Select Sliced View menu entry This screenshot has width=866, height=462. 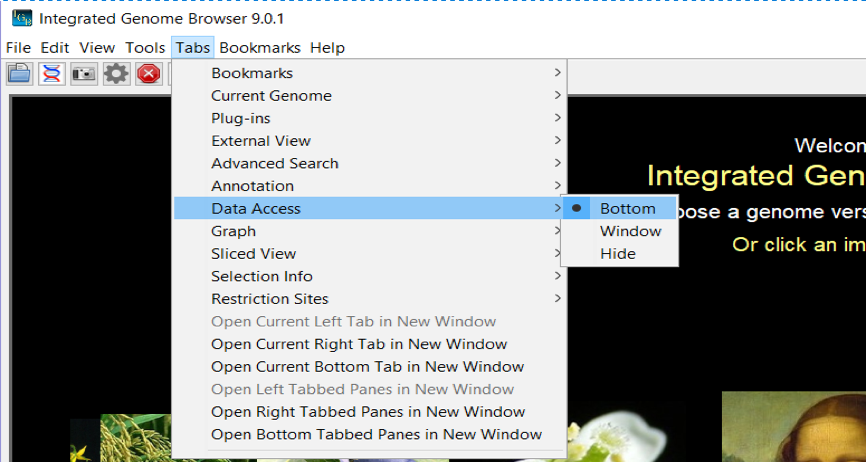[369, 253]
